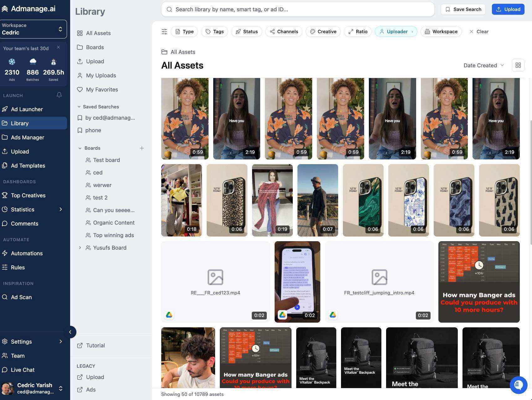The image size is (532, 400).
Task: Click the library search field
Action: coord(297,9)
